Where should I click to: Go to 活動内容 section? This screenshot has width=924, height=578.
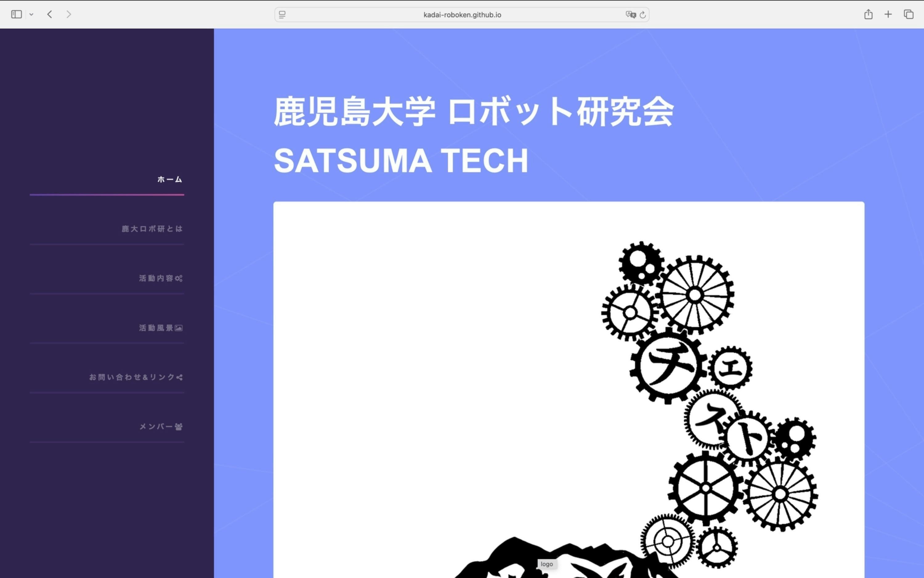tap(160, 278)
